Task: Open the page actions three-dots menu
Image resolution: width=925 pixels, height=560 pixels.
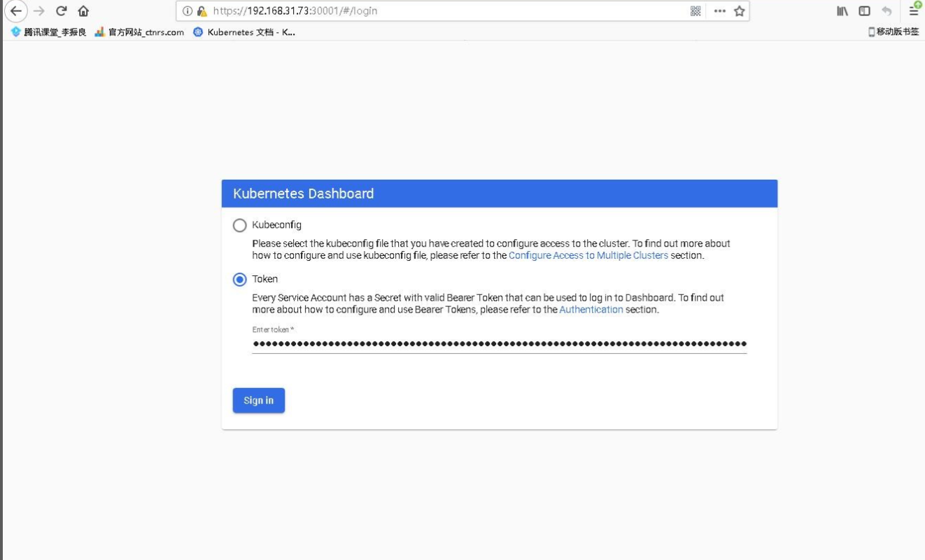Action: pos(719,11)
